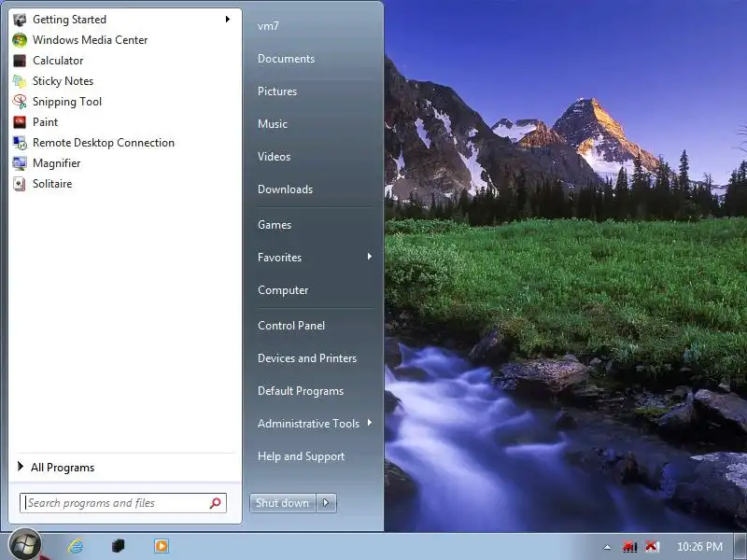Click the Snipping Tool text label

(x=67, y=102)
